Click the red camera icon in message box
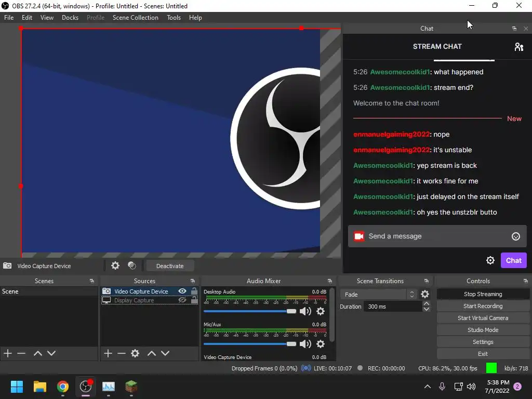This screenshot has width=532, height=399. point(359,236)
